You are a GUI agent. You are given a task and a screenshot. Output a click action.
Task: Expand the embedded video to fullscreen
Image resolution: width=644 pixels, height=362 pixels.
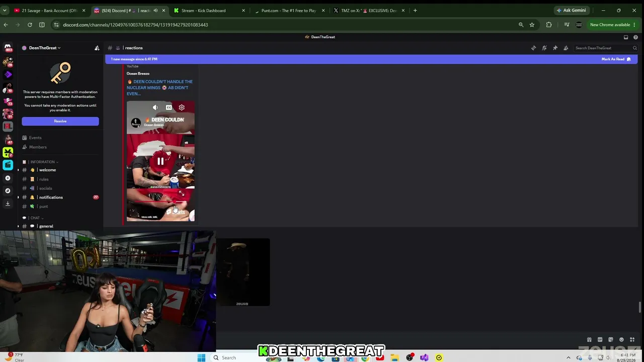tap(182, 194)
